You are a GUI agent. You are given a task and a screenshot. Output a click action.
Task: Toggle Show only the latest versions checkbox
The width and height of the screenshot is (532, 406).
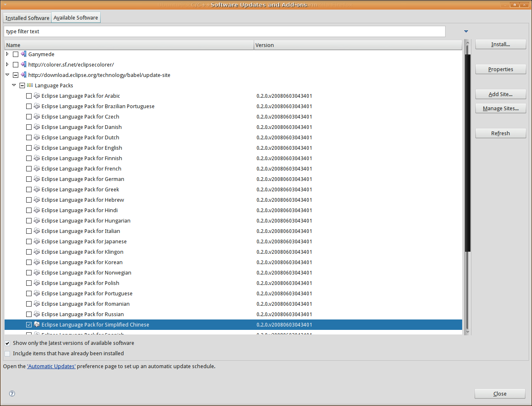(x=7, y=343)
